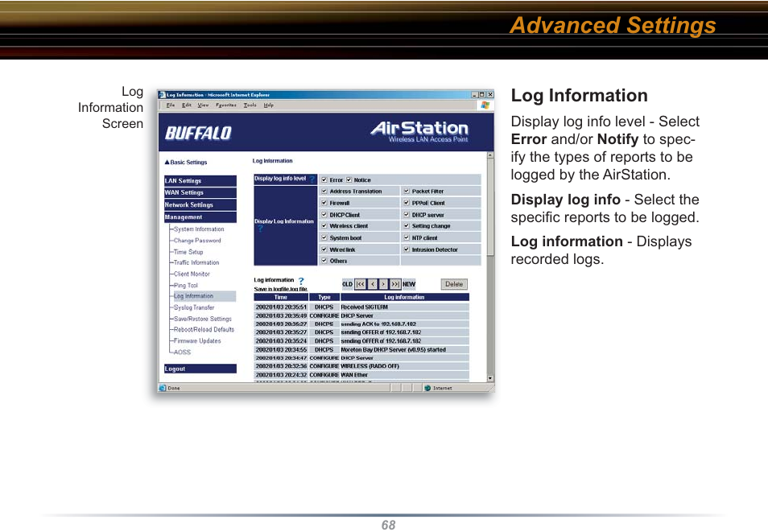Open the File menu
This screenshot has height=532, width=768.
170,105
